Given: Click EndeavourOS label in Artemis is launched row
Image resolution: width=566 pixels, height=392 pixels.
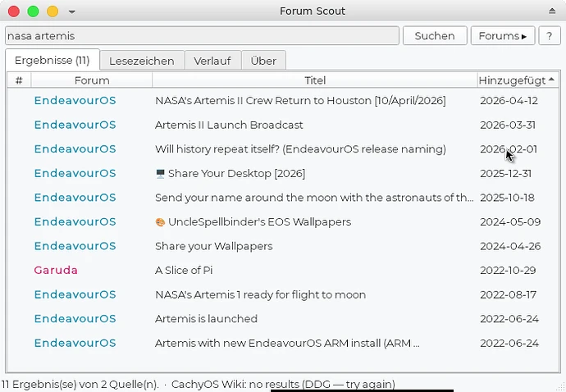Looking at the screenshot, I should 75,319.
